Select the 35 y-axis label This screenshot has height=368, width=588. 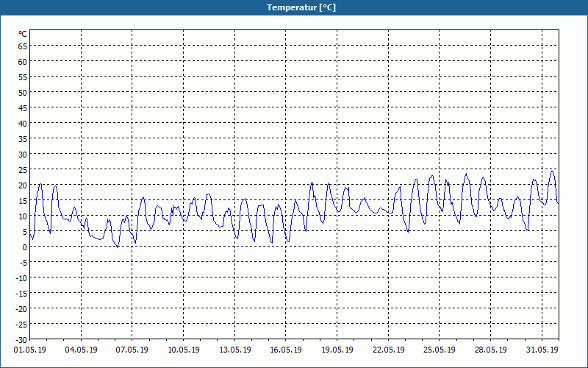click(x=23, y=139)
